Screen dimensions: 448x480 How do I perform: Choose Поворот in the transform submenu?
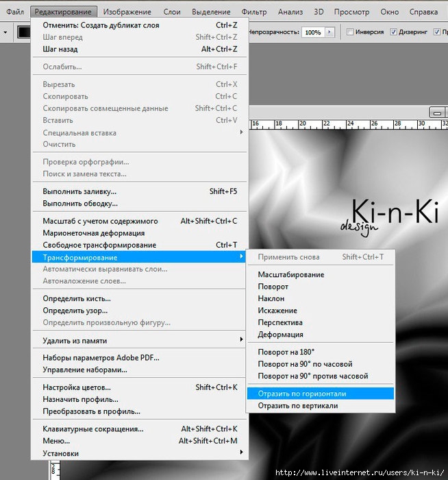321,287
